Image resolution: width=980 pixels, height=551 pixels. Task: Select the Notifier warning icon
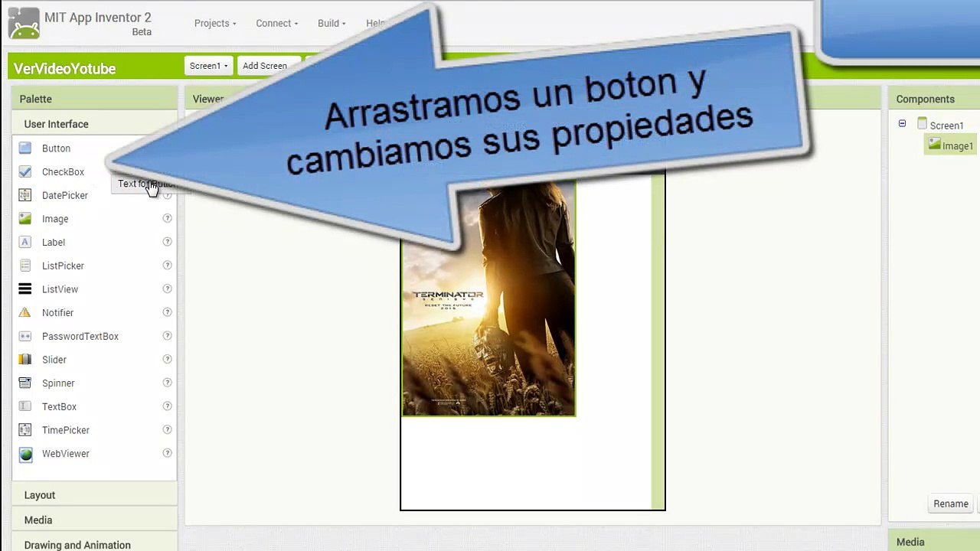(x=25, y=313)
